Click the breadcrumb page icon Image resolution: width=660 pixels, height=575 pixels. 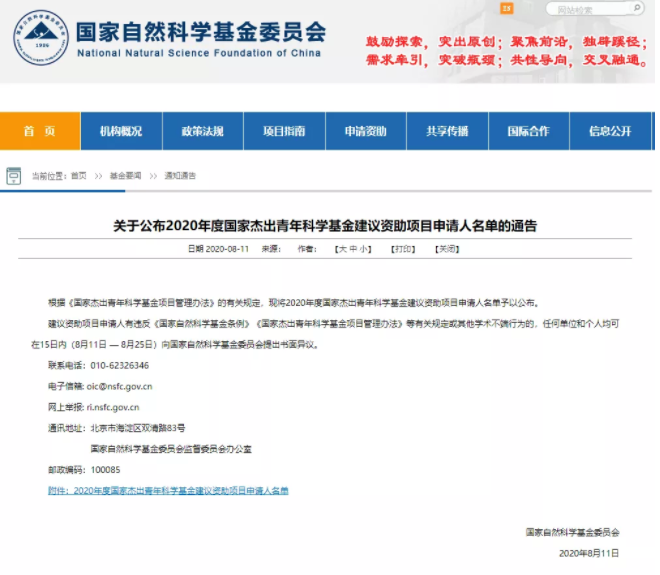tap(13, 176)
